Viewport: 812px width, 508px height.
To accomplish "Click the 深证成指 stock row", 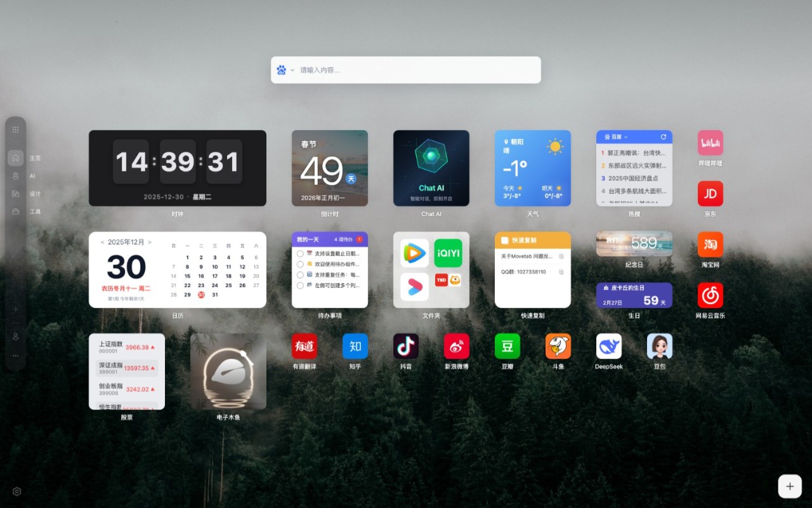I will (126, 368).
